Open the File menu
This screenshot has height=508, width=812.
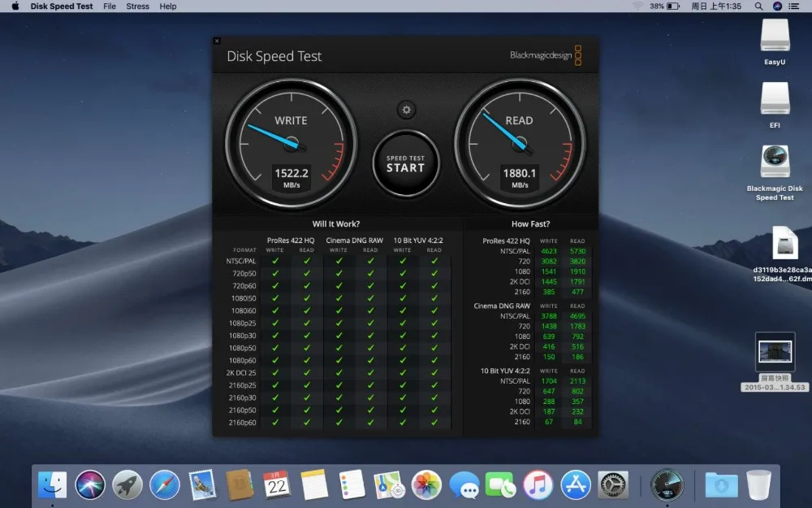click(x=110, y=7)
